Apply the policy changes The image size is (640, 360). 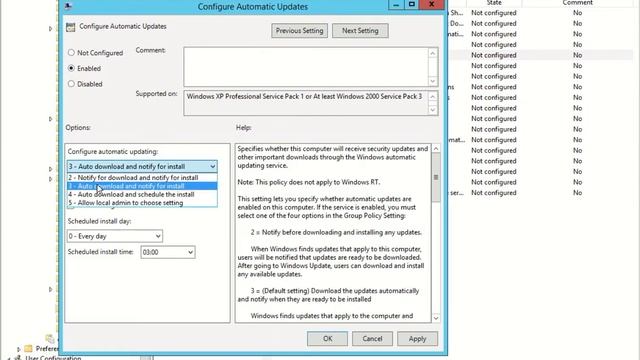pos(417,338)
